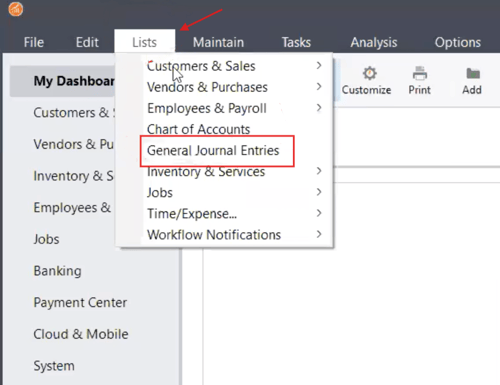Choose Chart of Accounts in the menu
The height and width of the screenshot is (385, 500).
point(198,129)
